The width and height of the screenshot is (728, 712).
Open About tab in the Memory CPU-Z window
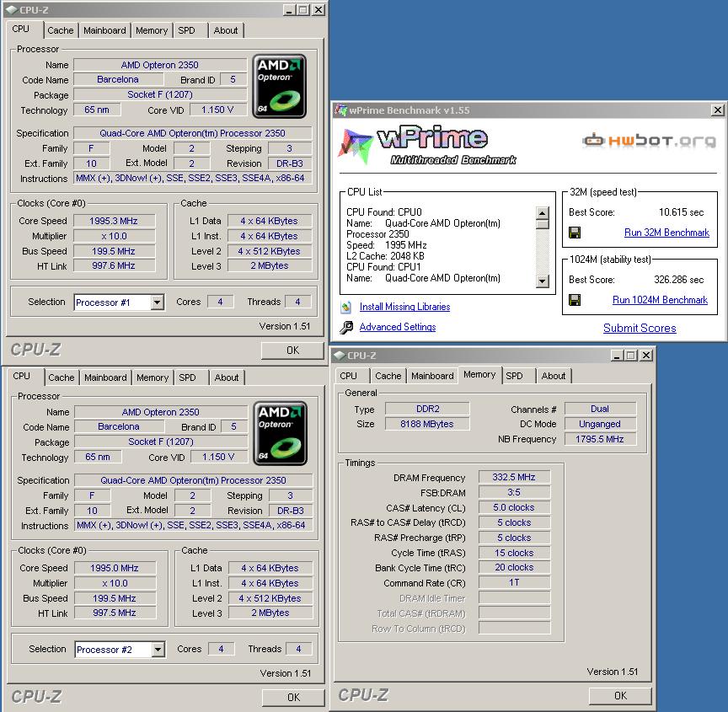(x=554, y=376)
